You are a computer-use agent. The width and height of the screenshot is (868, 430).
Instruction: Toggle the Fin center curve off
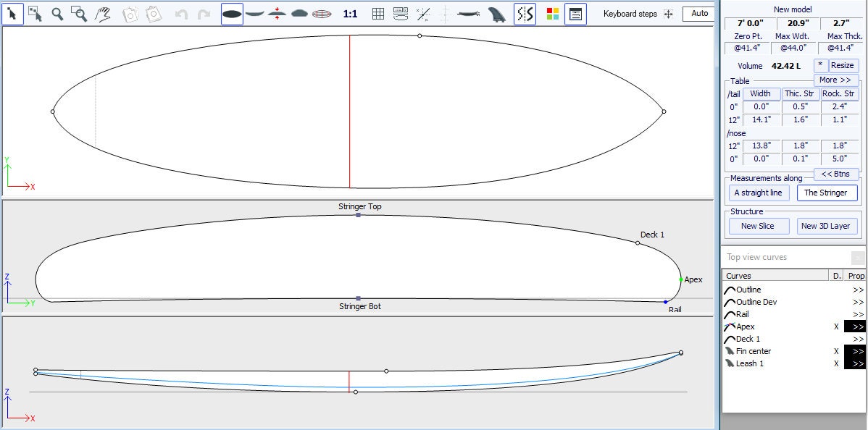(837, 350)
